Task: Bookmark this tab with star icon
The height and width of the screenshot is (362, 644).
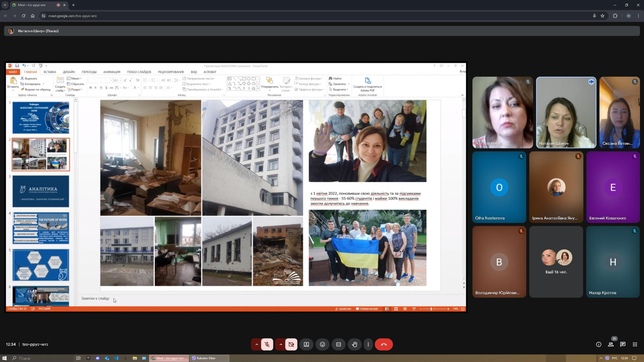Action: click(602, 16)
